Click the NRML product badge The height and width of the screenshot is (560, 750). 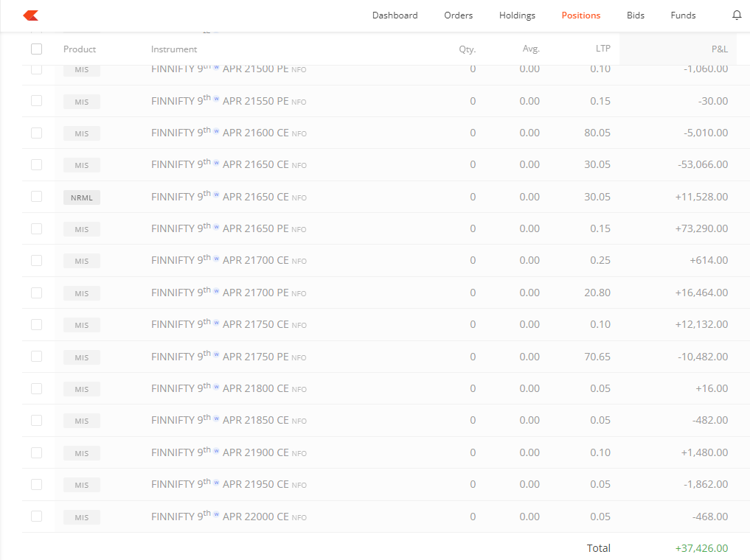coord(82,197)
